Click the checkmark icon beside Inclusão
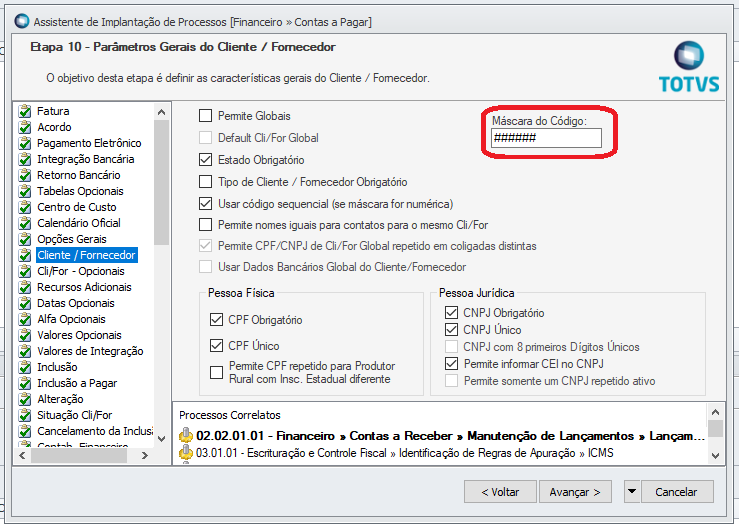Screen dimensions: 739x531 (x=25, y=368)
